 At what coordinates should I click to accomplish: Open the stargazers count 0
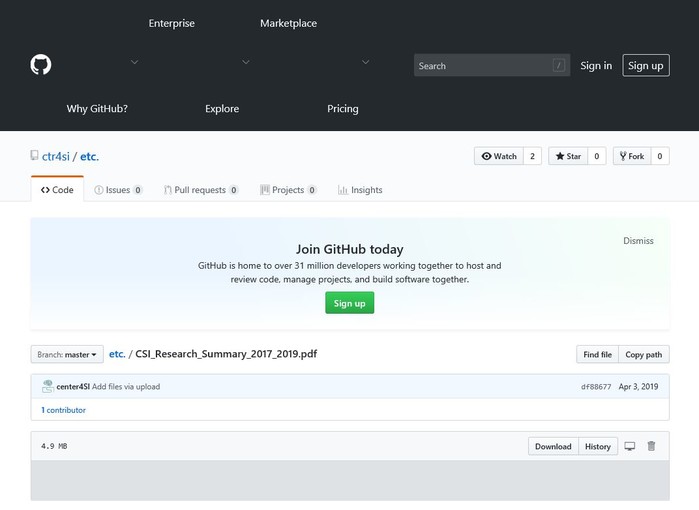pyautogui.click(x=596, y=156)
